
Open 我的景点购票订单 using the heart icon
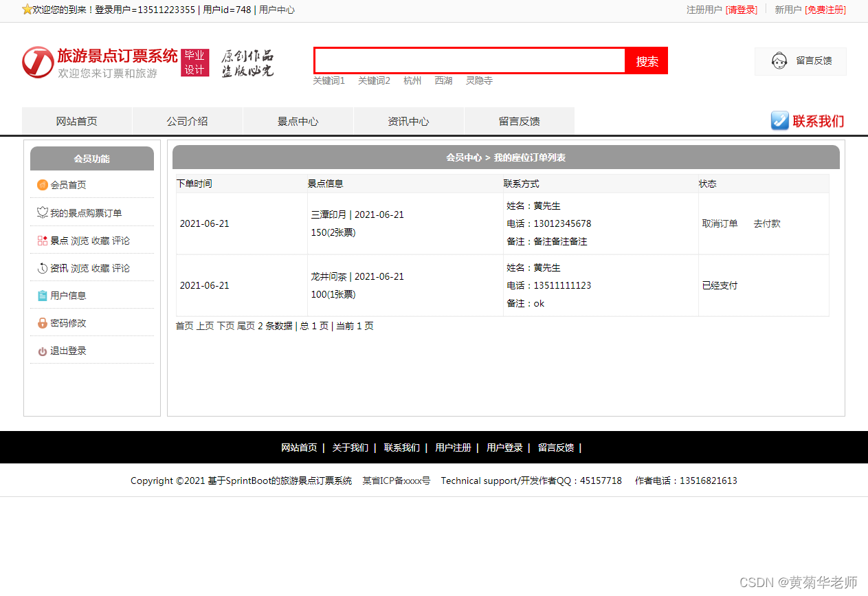click(x=42, y=212)
